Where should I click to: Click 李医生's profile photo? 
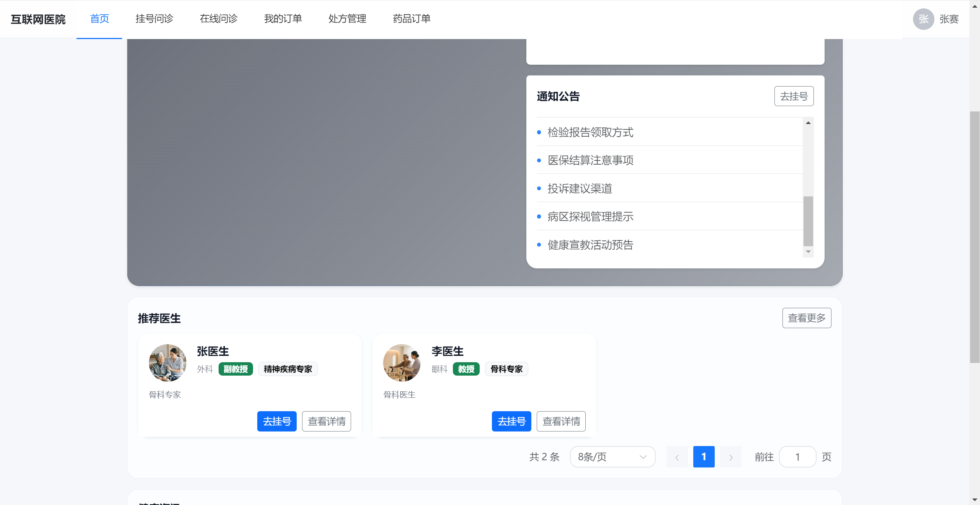click(402, 363)
